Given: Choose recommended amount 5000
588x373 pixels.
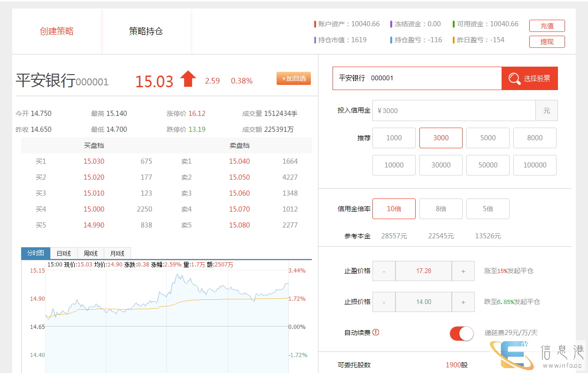Looking at the screenshot, I should [488, 138].
